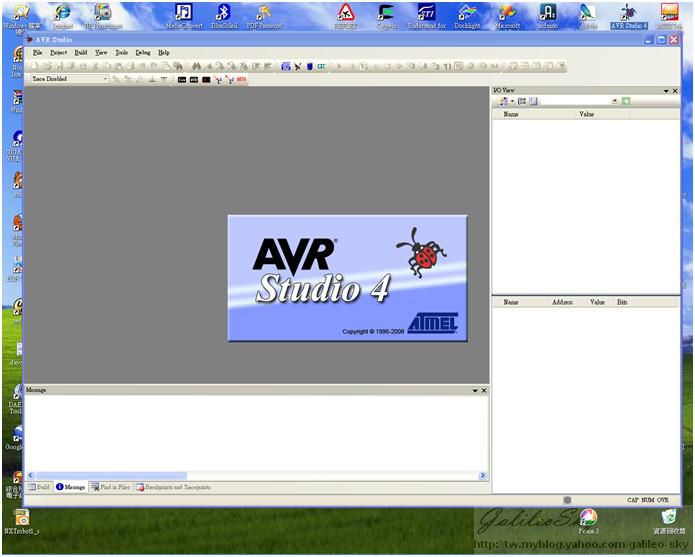Close the I/O View panel
695x557 pixels.
point(675,91)
